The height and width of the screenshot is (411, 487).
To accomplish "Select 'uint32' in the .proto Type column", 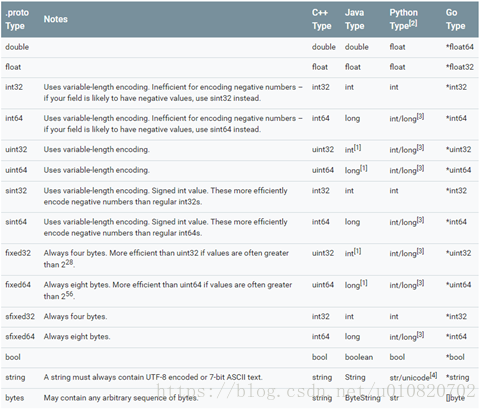I will (x=16, y=149).
